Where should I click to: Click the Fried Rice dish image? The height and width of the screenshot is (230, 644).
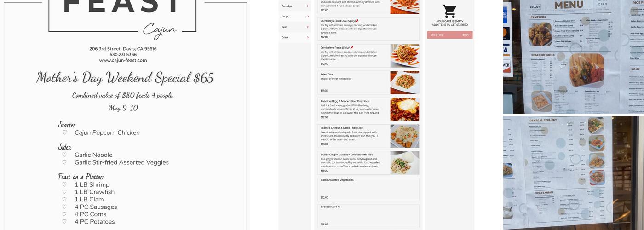coord(405,83)
